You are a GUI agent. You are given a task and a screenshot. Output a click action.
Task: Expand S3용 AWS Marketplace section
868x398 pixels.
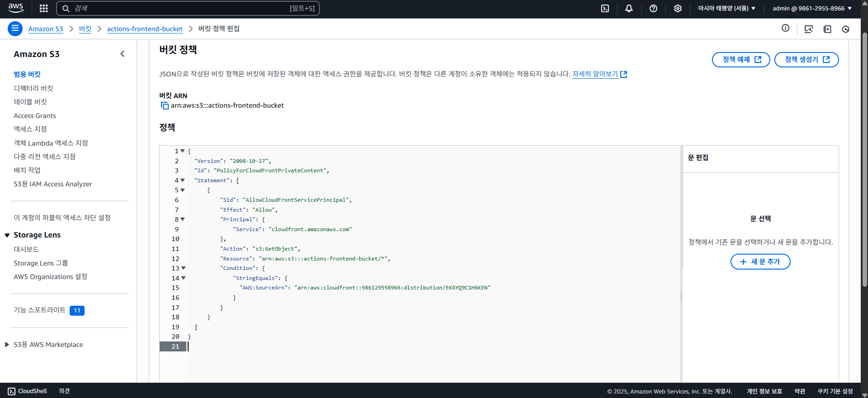(7, 345)
